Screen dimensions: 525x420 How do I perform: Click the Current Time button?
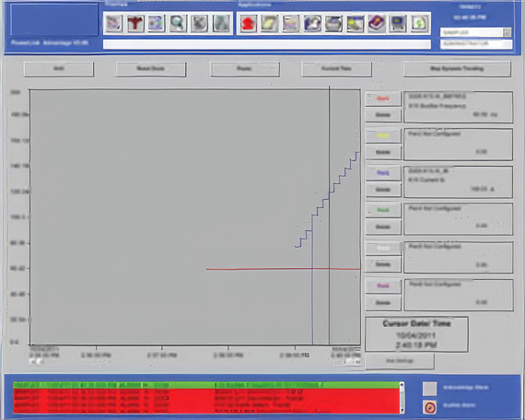click(336, 69)
